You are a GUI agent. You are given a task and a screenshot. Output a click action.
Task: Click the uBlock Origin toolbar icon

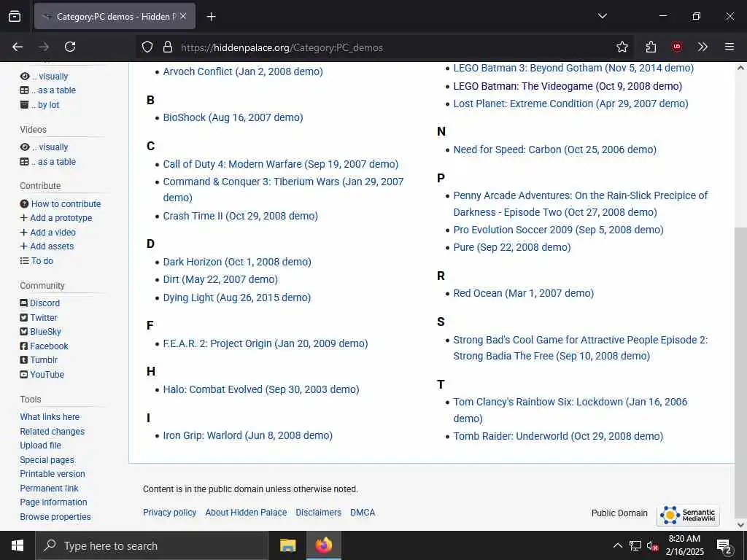(x=676, y=47)
